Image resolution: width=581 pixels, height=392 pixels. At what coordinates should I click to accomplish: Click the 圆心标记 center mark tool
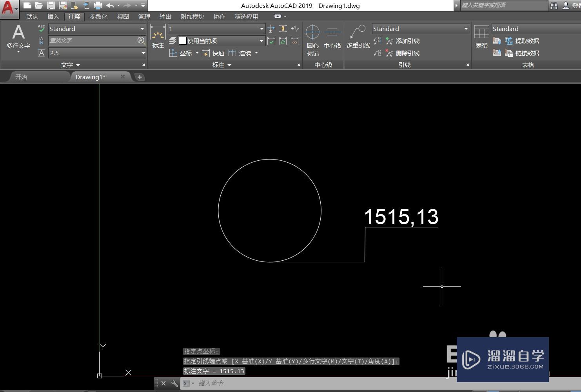pyautogui.click(x=312, y=40)
